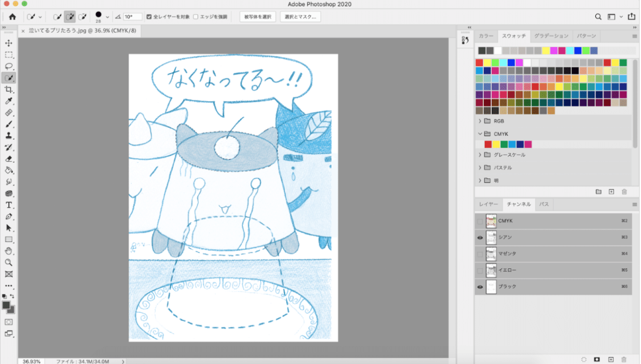
Task: Select the Clone Stamp tool
Action: pyautogui.click(x=9, y=136)
